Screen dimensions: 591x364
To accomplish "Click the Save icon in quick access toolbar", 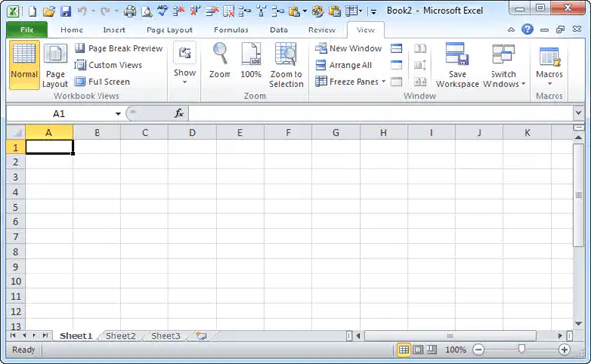I will [66, 11].
